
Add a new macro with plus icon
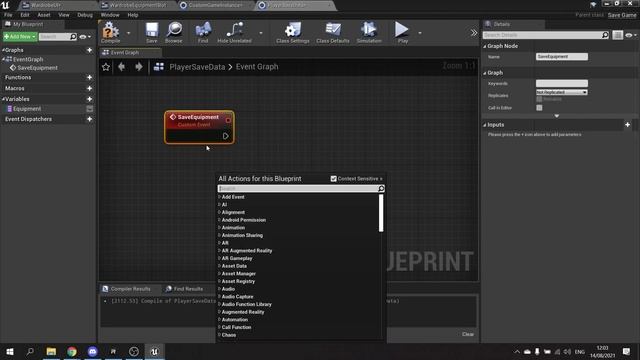(89, 88)
